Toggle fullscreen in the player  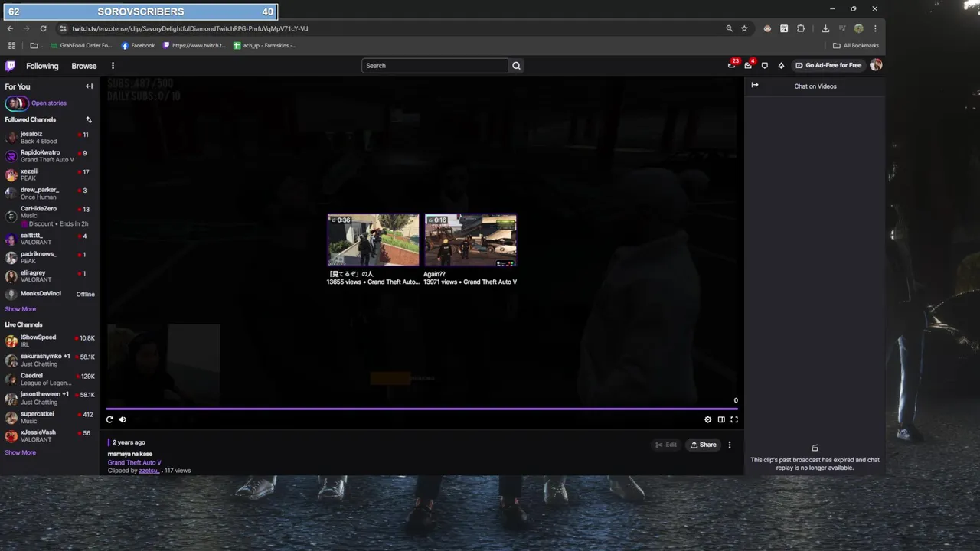pyautogui.click(x=734, y=419)
